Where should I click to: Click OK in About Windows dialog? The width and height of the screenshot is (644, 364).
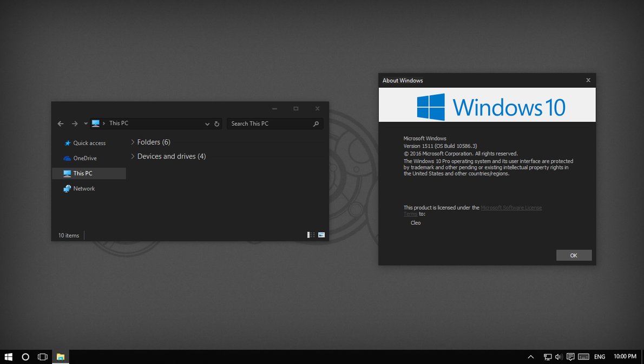(x=574, y=256)
